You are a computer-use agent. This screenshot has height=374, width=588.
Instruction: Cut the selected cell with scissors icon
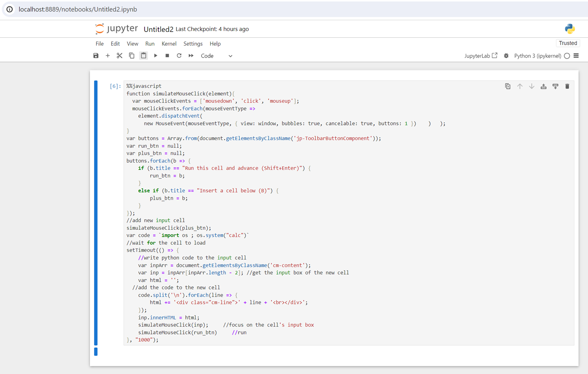pos(119,55)
